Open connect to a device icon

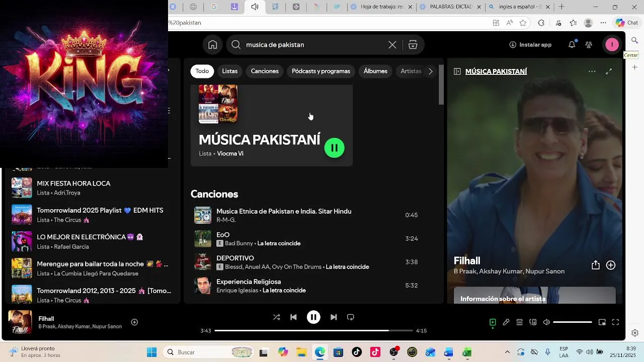(x=533, y=322)
